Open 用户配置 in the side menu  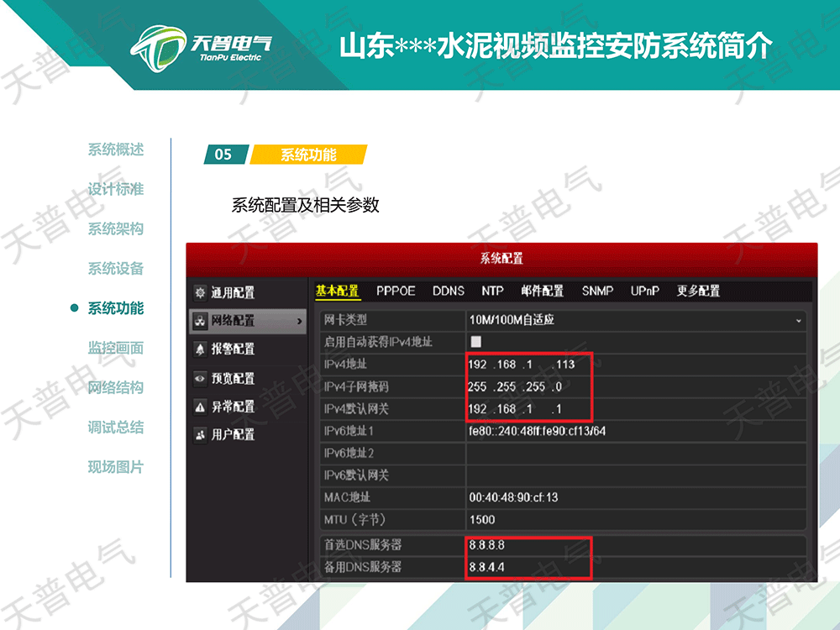[x=248, y=435]
